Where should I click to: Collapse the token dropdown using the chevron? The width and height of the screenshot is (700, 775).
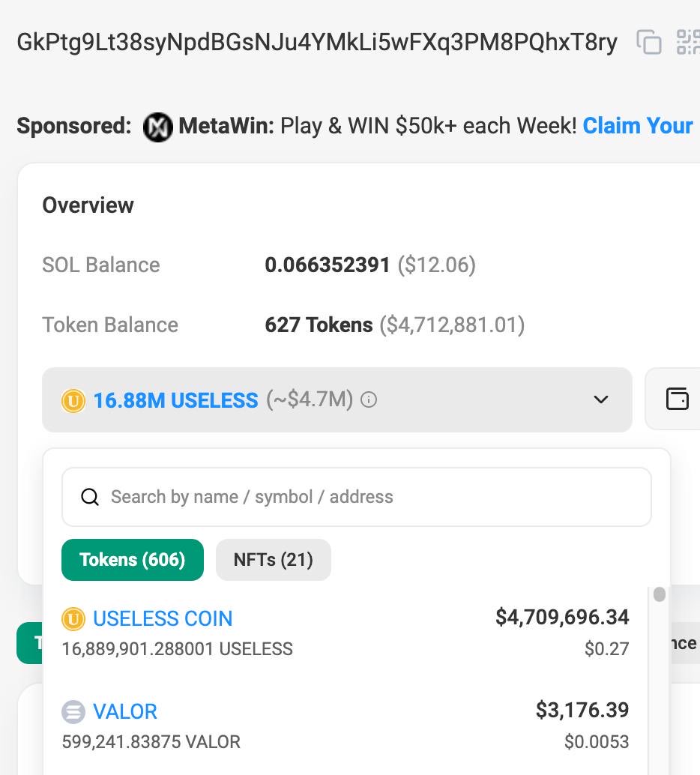click(600, 399)
